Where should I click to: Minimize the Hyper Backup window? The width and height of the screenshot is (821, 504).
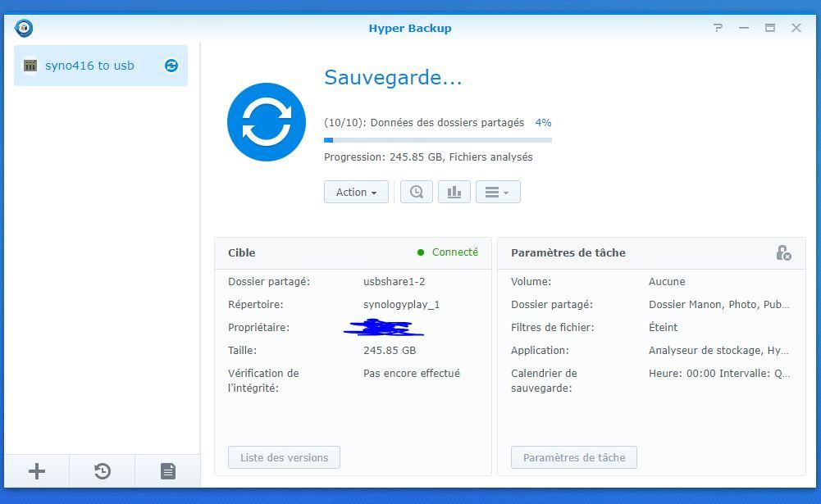coord(744,28)
